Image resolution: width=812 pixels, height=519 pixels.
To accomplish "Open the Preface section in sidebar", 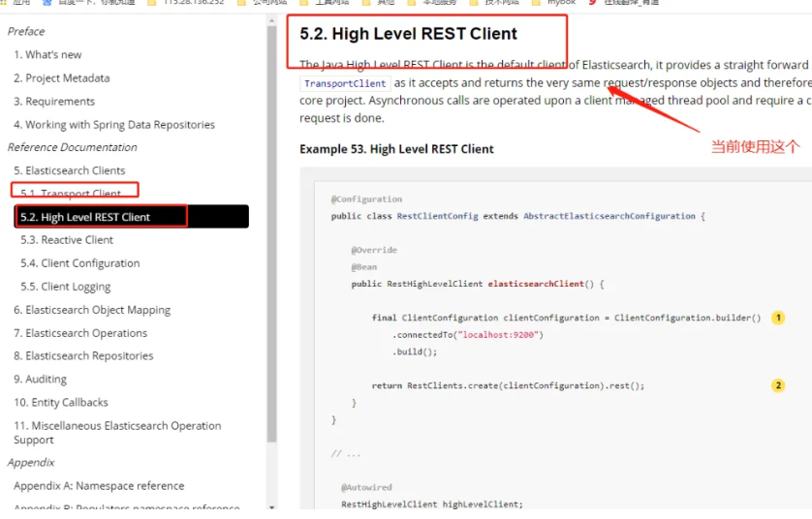I will click(26, 32).
